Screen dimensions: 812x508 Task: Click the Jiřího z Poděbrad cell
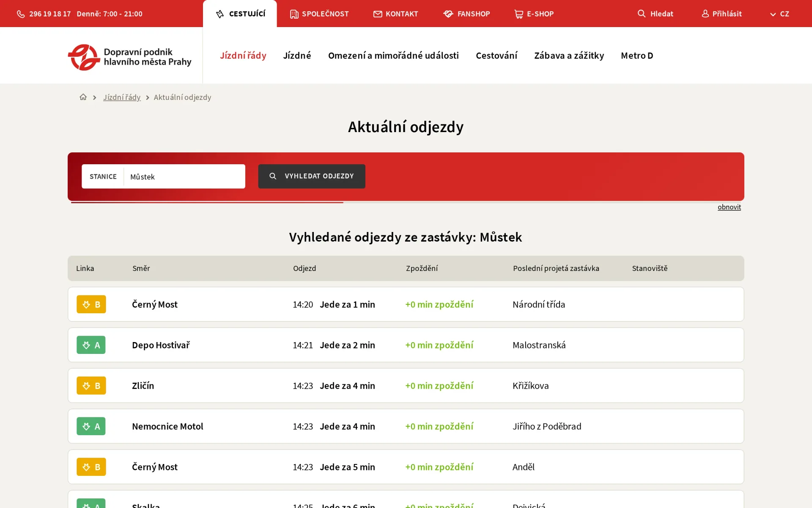click(547, 426)
